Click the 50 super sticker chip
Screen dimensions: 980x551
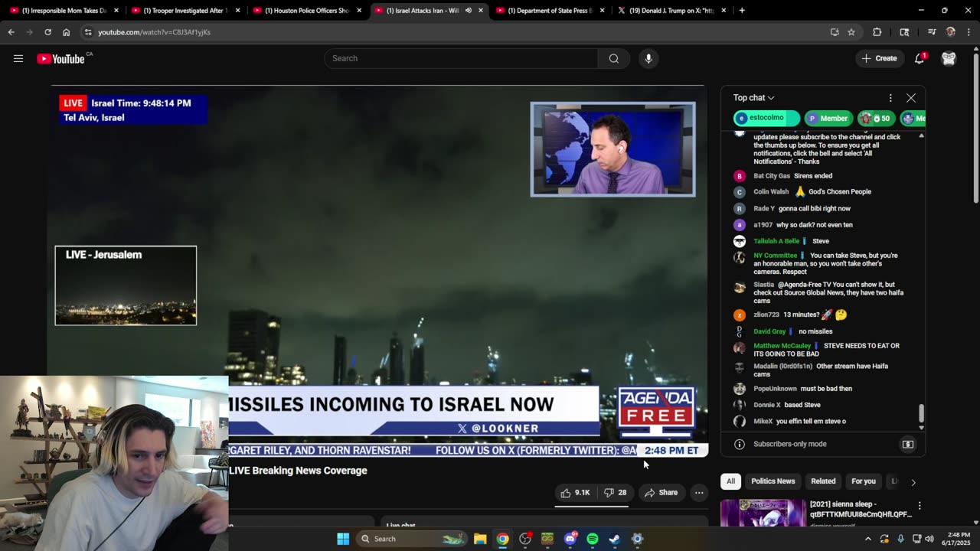pyautogui.click(x=877, y=118)
